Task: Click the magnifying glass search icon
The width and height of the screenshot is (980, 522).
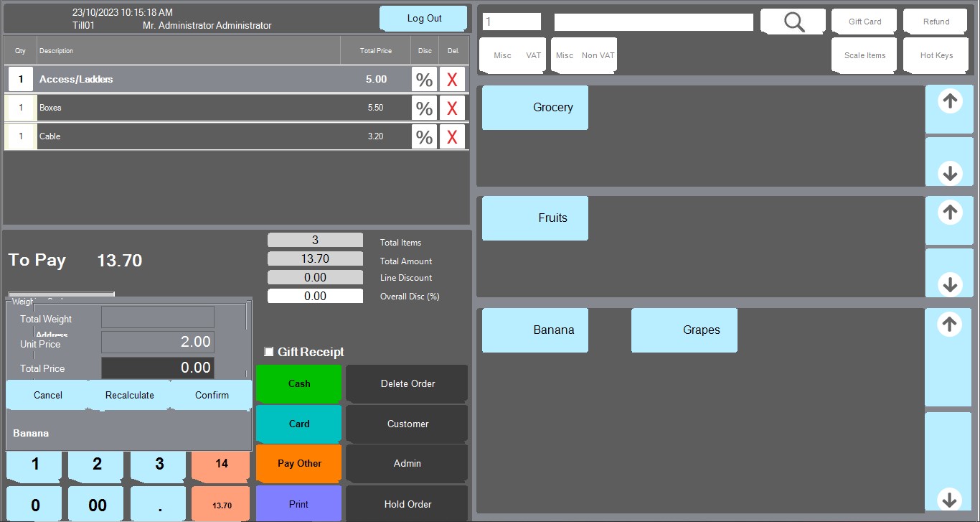Action: [x=793, y=22]
